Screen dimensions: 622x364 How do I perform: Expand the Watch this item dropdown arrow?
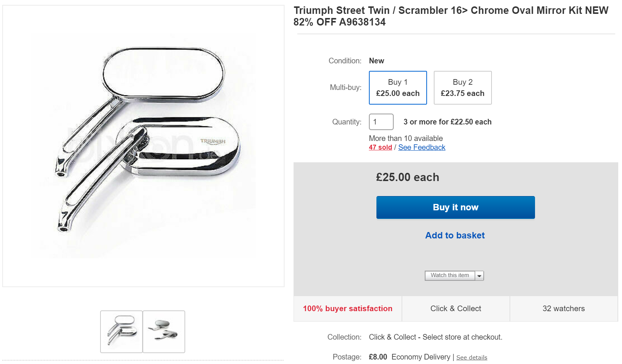(x=479, y=276)
